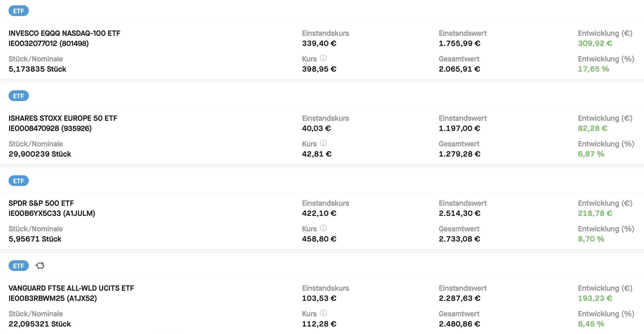This screenshot has height=334, width=644.
Task: Open the VANGUARD FTSE ALL-WLD UCITS ETF position
Action: [71, 288]
